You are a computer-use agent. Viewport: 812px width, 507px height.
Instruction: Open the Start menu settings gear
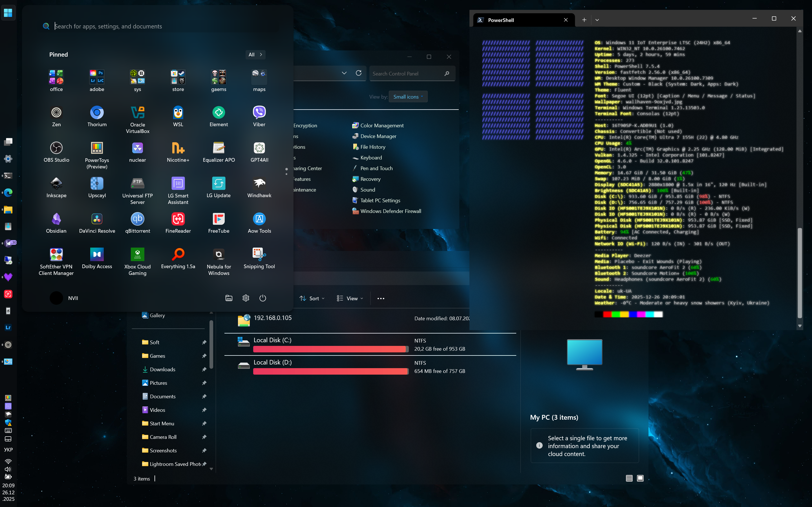click(246, 298)
